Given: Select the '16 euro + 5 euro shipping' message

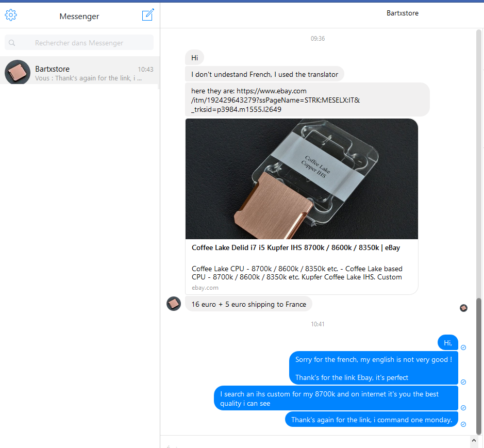Looking at the screenshot, I should [x=248, y=304].
